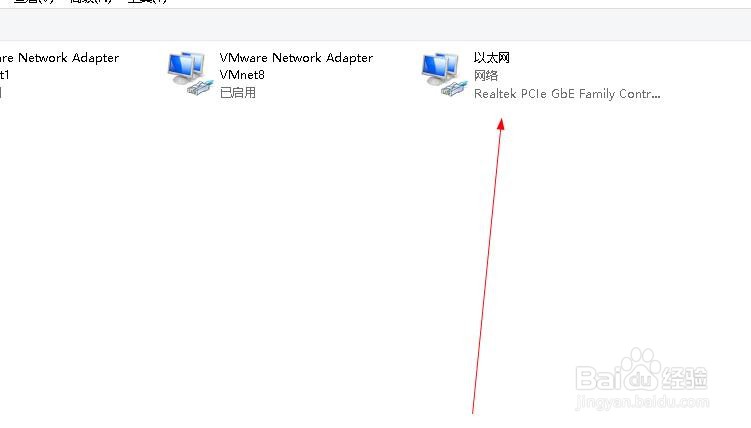Viewport: 751px width, 428px height.
Task: Click the 网络 status under 以太网
Action: 486,75
